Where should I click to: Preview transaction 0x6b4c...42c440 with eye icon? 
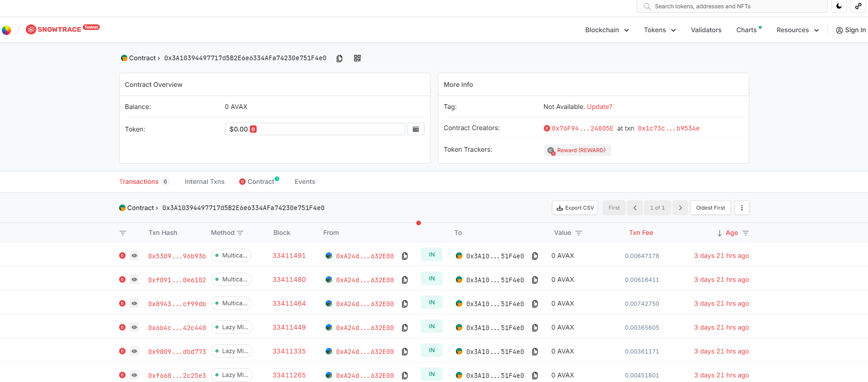pyautogui.click(x=134, y=327)
